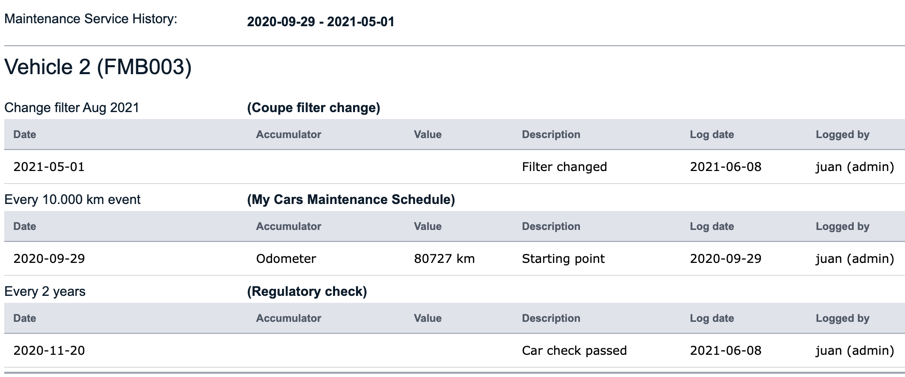This screenshot has width=905, height=377.
Task: Click Value header in Regulatory check table
Action: tap(428, 318)
